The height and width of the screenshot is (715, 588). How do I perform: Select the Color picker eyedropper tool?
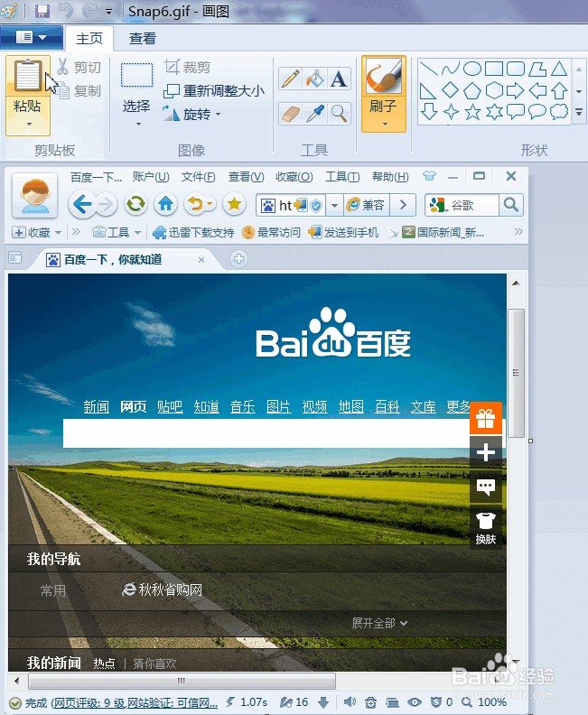click(314, 113)
